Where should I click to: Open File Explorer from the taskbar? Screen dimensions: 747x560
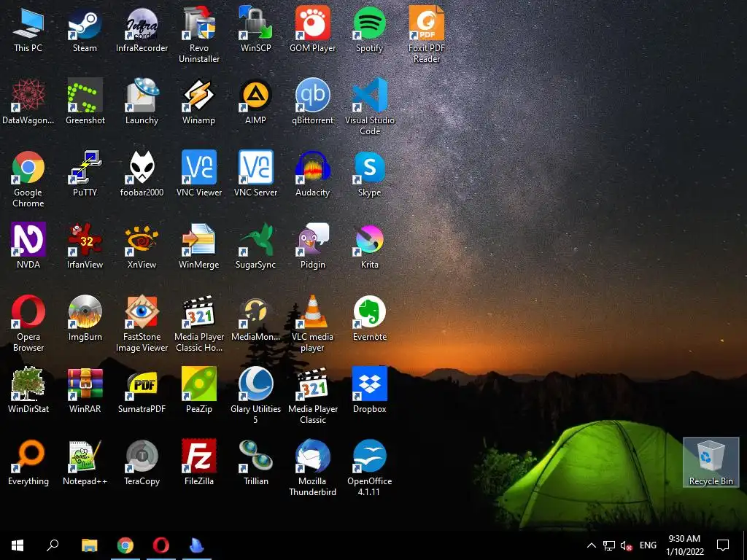point(90,545)
